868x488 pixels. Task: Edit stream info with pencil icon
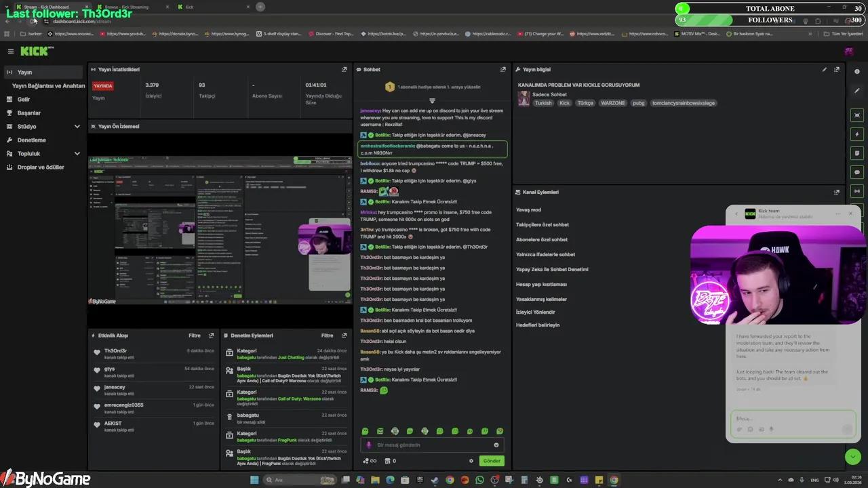(825, 69)
